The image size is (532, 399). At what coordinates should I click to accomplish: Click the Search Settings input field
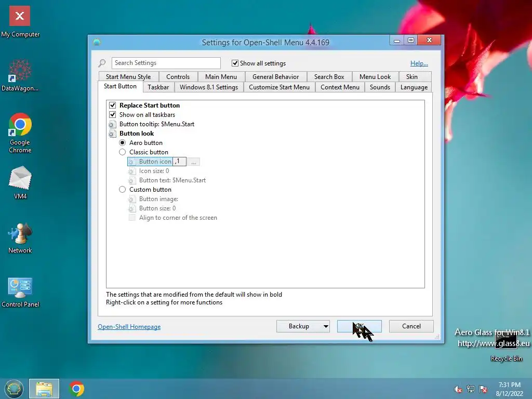166,63
